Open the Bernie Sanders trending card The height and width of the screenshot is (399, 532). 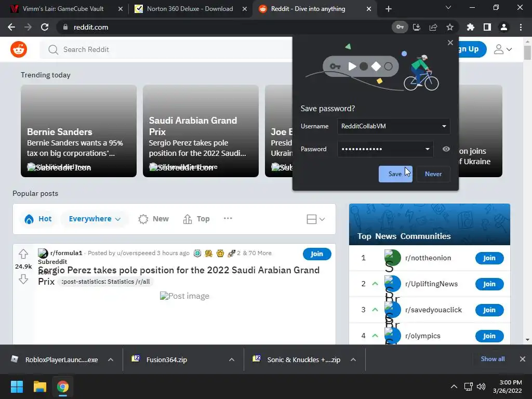79,131
